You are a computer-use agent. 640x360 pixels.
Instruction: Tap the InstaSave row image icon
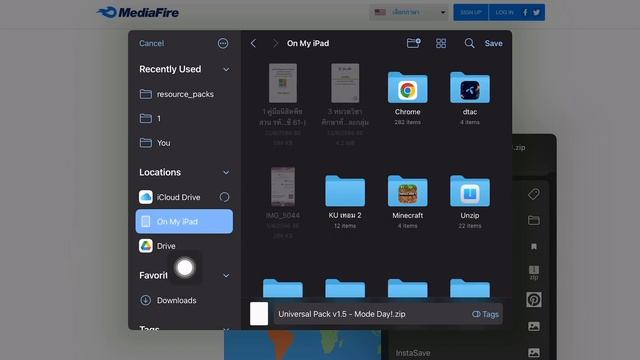(x=533, y=353)
